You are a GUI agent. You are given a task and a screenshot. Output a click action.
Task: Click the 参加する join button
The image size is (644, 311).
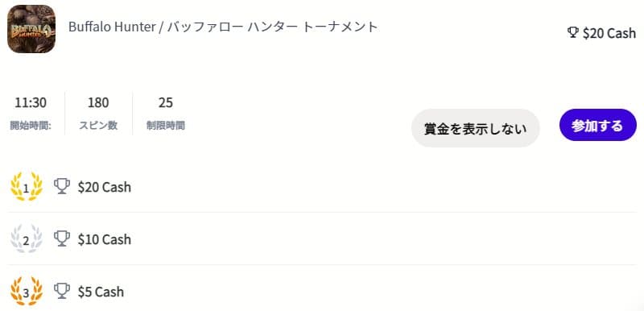click(x=597, y=125)
